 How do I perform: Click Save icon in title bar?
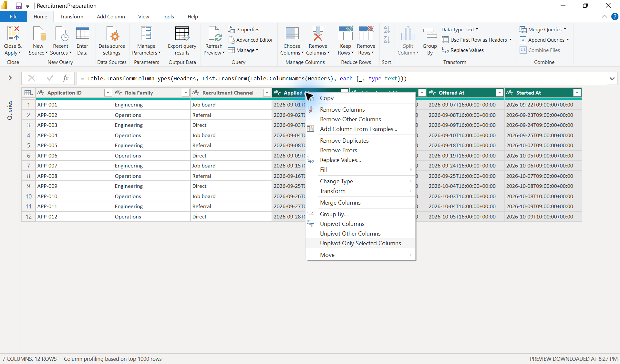coord(19,5)
